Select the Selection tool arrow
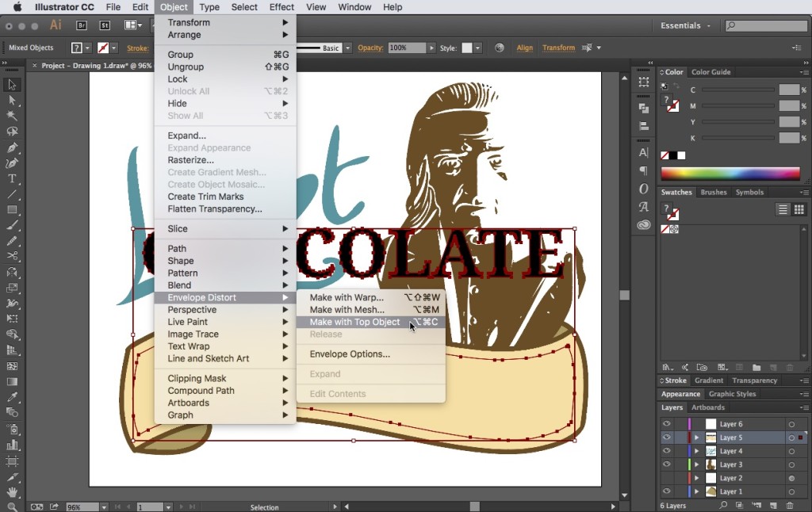The height and width of the screenshot is (512, 812). [x=12, y=84]
